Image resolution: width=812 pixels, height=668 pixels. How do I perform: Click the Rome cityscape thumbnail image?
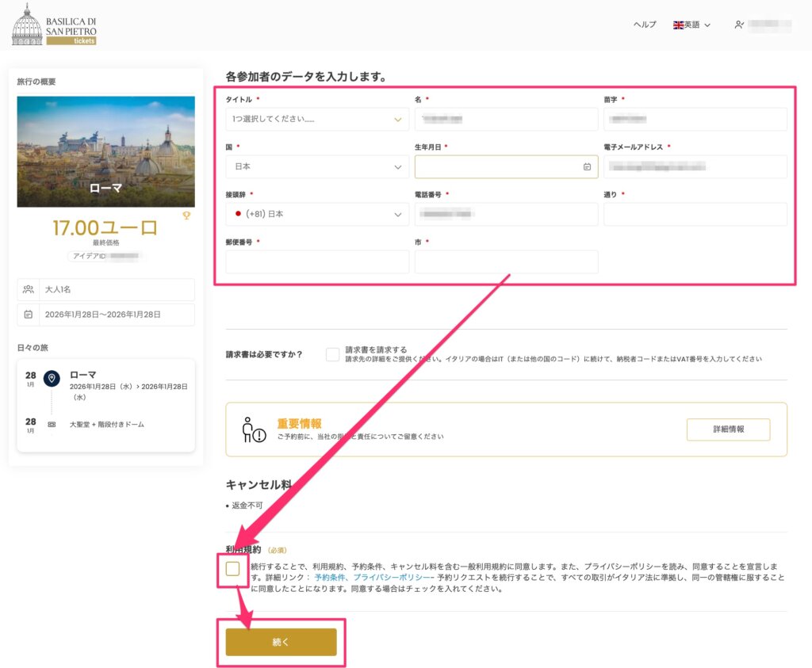105,151
